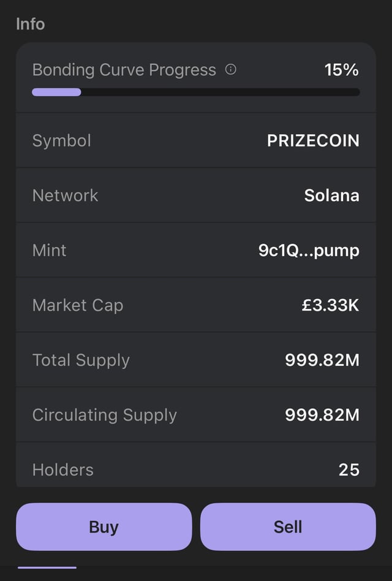The width and height of the screenshot is (392, 581).
Task: Click the Bonding Curve Progress info icon
Action: pos(231,70)
